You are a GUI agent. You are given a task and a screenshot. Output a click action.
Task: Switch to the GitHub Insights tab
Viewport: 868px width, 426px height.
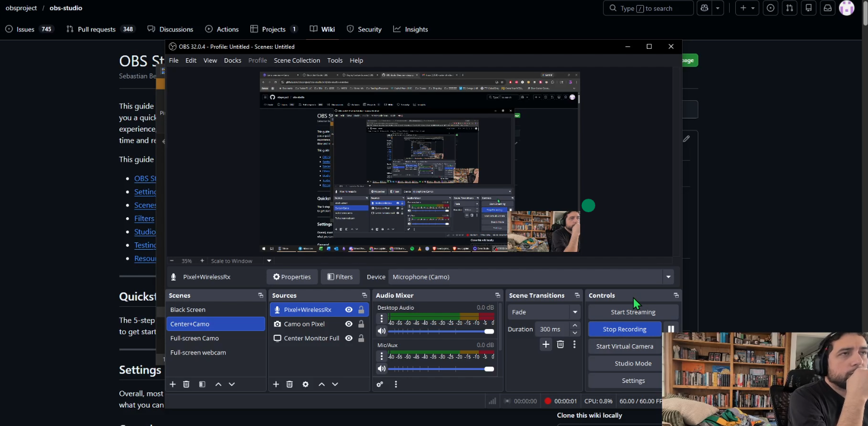pyautogui.click(x=410, y=29)
